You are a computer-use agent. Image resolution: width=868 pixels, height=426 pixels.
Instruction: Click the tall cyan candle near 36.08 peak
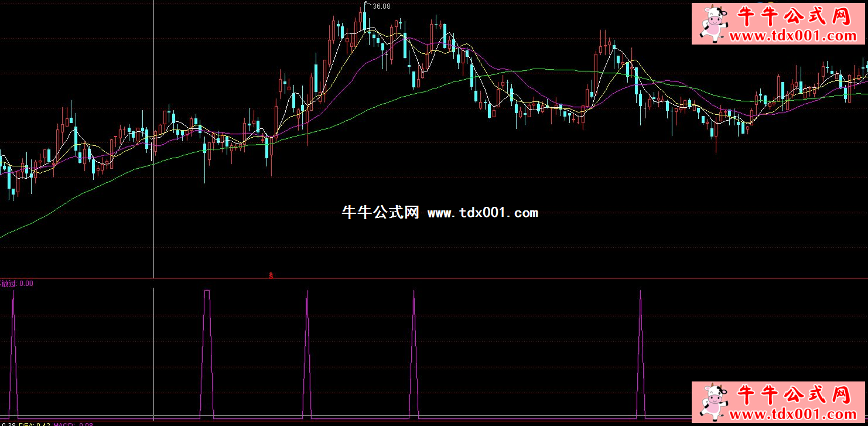coord(364,20)
